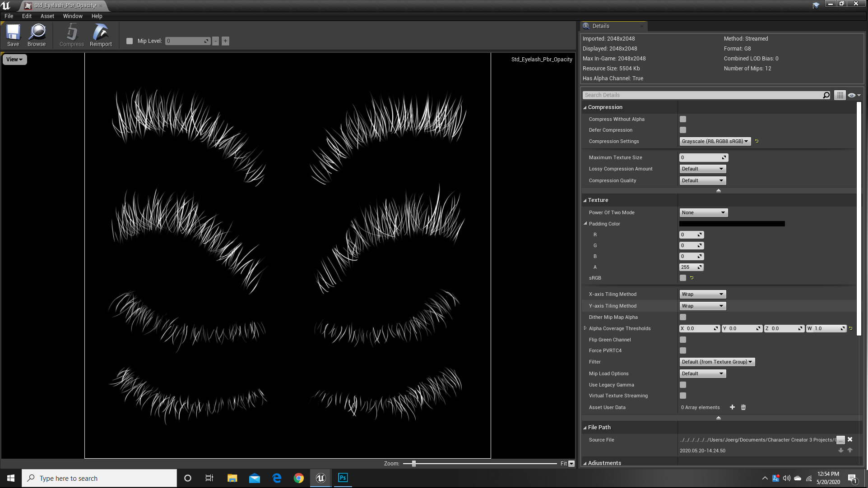
Task: Browse to asset in Content Browser
Action: [37, 36]
